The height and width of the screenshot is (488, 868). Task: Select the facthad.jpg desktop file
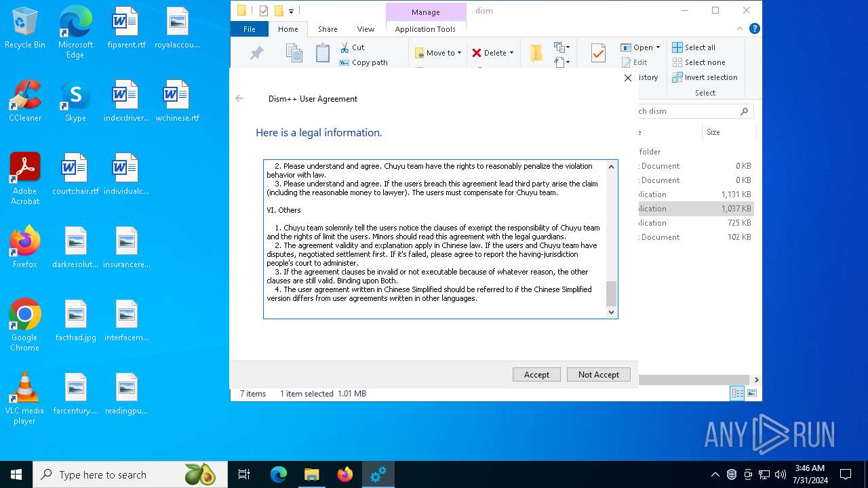pyautogui.click(x=75, y=321)
